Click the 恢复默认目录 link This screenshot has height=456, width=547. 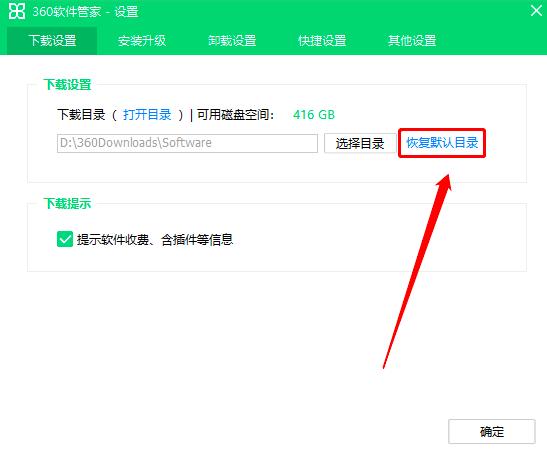[442, 143]
